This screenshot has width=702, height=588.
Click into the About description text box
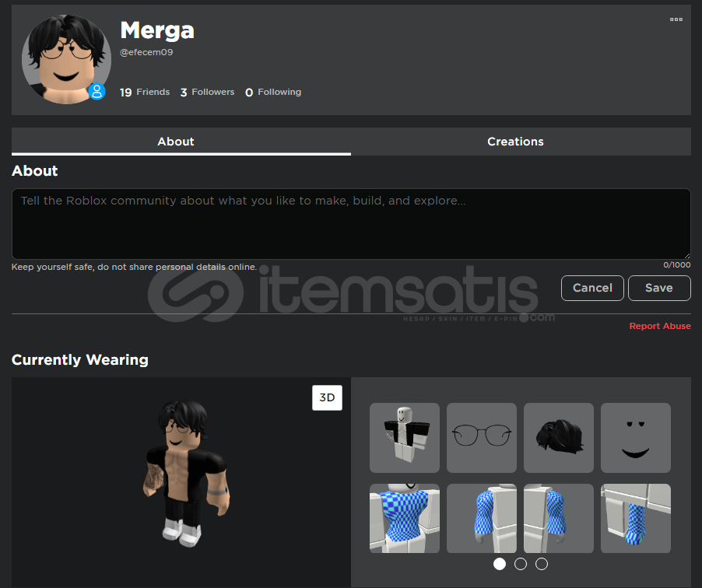click(x=351, y=224)
